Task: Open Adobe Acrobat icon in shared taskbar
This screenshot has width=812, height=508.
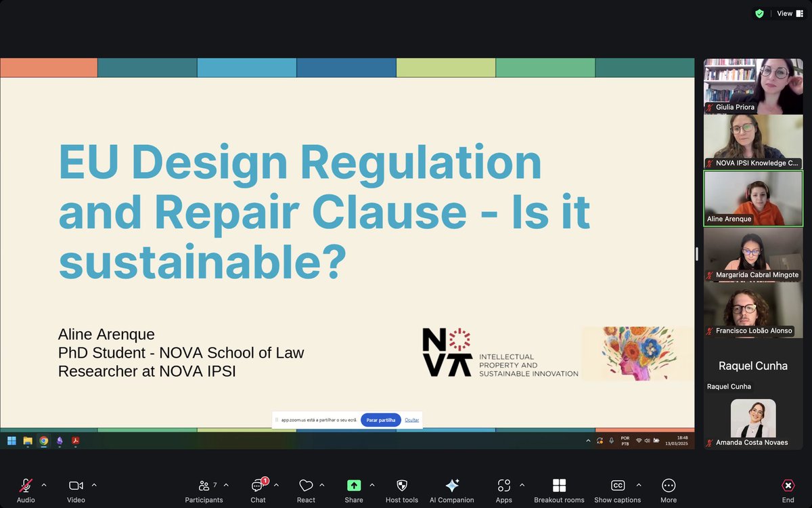Action: pyautogui.click(x=75, y=440)
